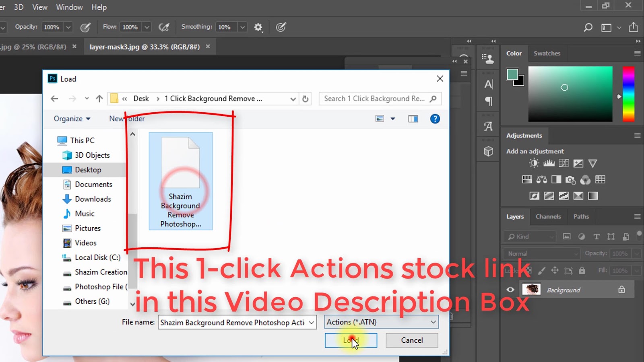Switch to the Swatches tab

coord(547,53)
